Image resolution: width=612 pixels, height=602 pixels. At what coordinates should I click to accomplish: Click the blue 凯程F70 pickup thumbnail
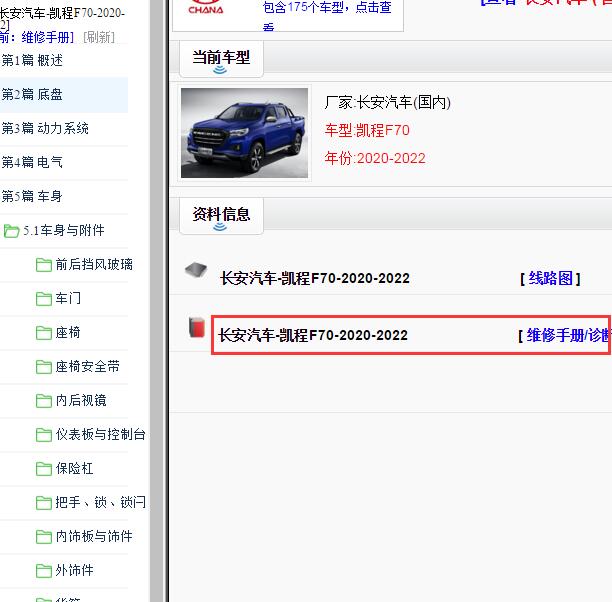(x=244, y=133)
